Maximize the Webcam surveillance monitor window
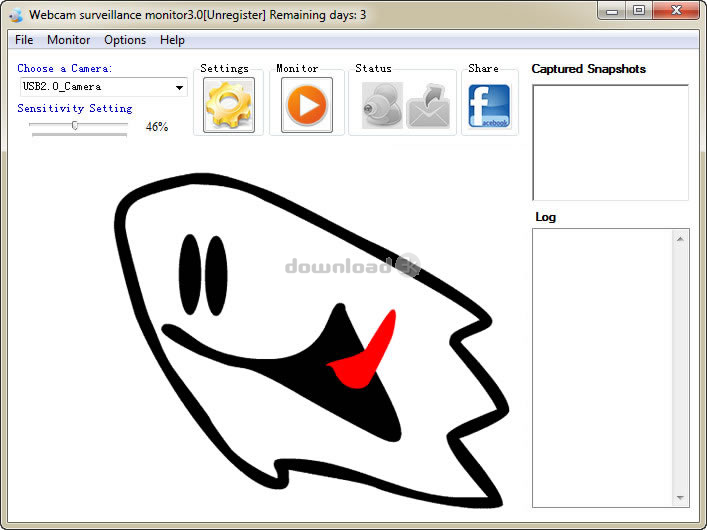The width and height of the screenshot is (707, 530). tap(639, 11)
